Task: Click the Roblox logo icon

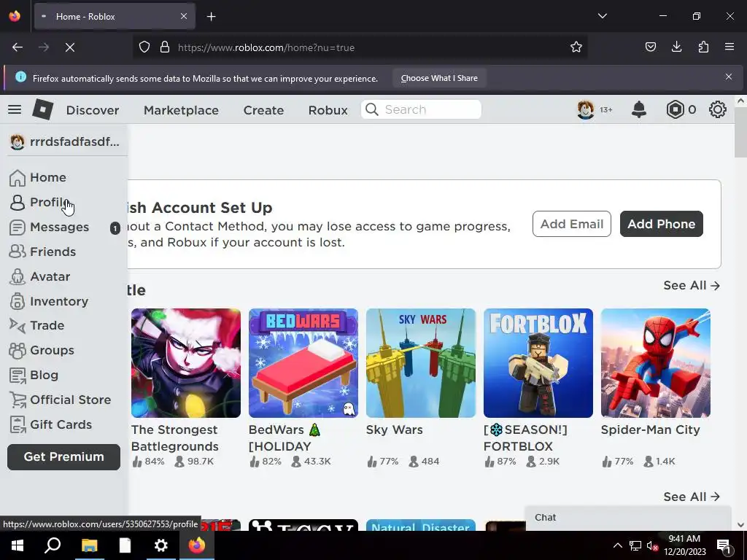Action: pos(42,109)
